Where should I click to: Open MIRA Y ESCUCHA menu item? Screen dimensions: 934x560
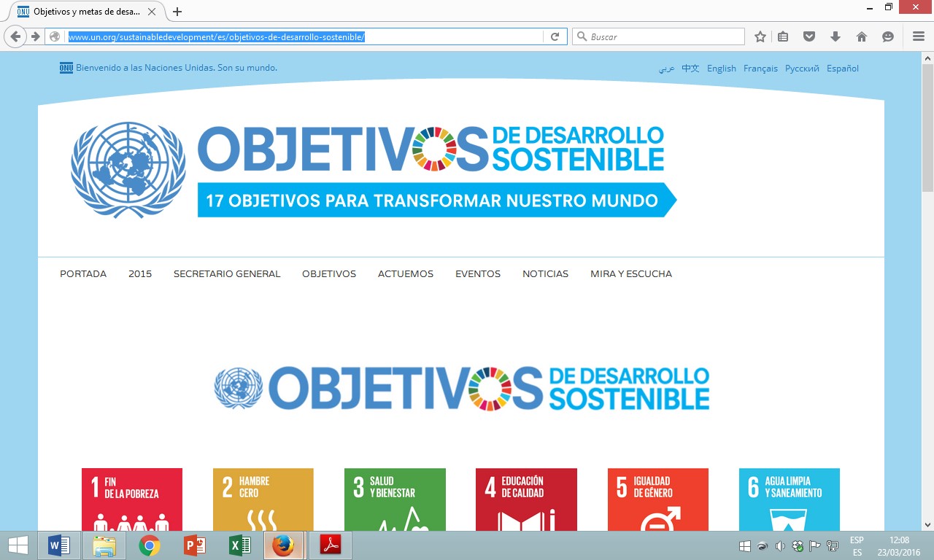[x=631, y=274]
